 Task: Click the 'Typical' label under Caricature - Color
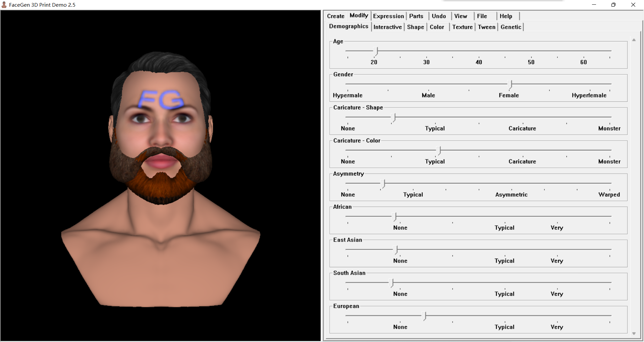point(435,161)
